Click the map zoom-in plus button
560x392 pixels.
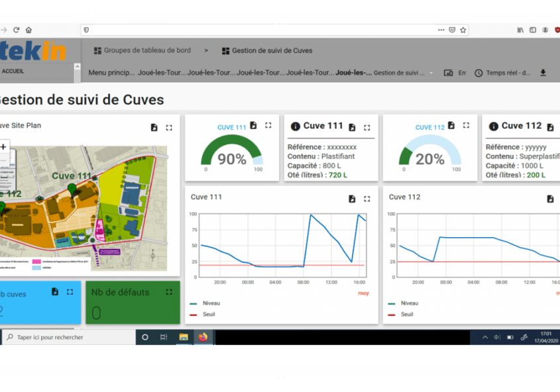[3, 147]
